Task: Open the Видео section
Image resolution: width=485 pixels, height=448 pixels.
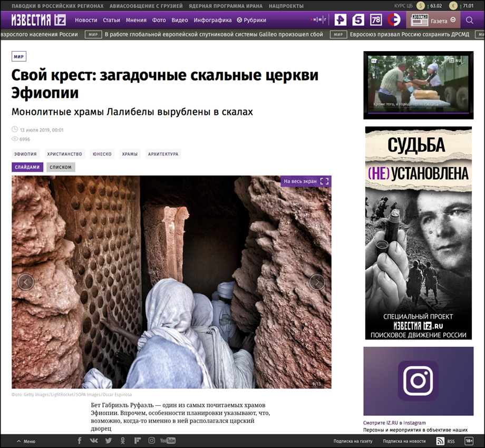Action: point(180,20)
